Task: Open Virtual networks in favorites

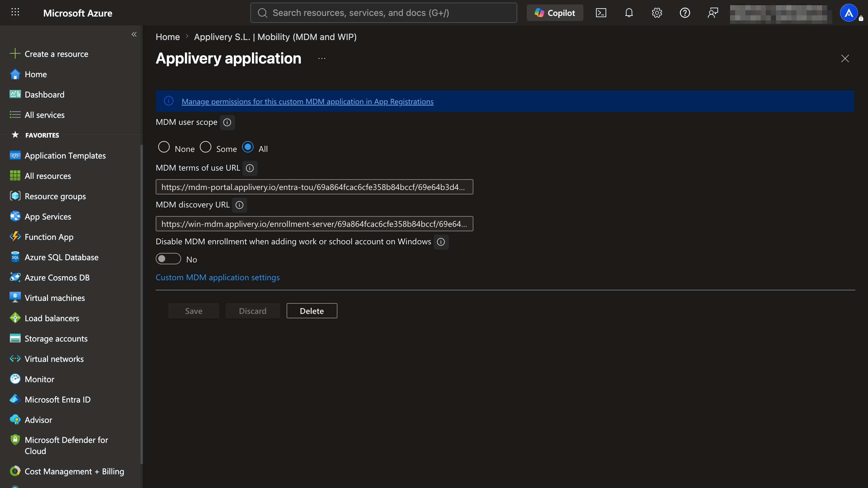Action: click(x=47, y=359)
